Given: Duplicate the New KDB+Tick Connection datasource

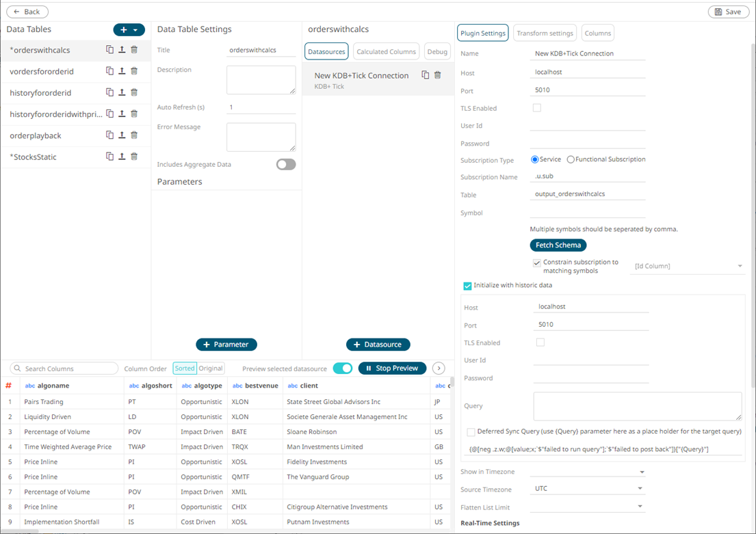Looking at the screenshot, I should coord(425,75).
